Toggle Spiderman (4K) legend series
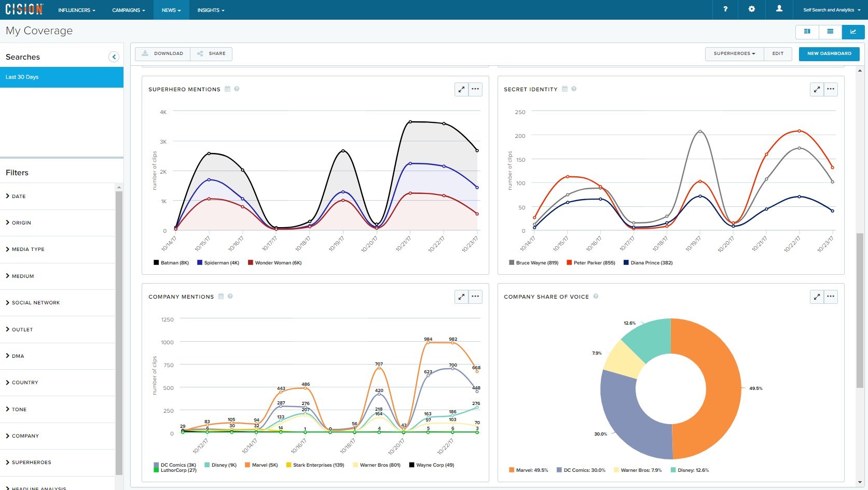 coord(218,263)
